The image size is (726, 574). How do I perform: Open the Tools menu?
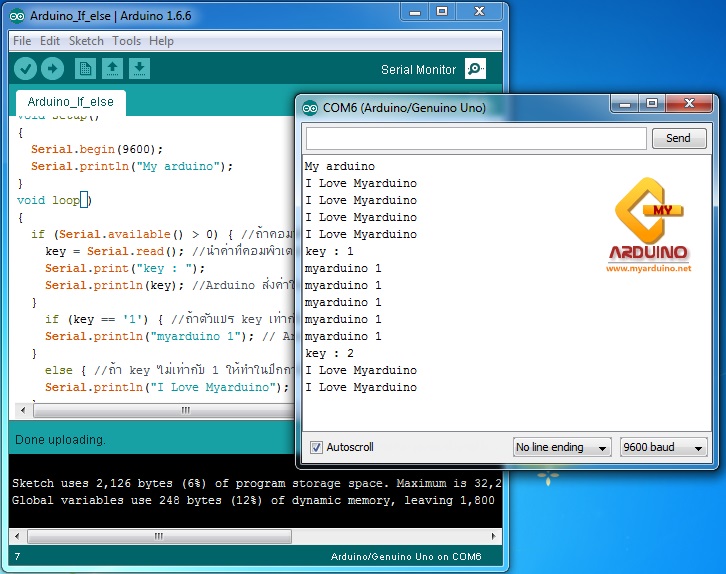[126, 41]
